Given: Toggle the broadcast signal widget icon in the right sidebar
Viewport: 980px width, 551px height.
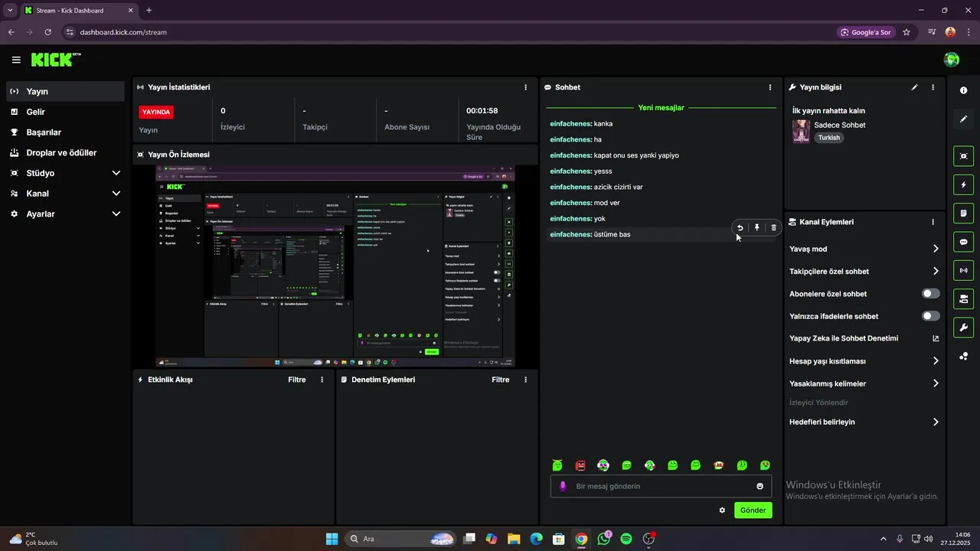Looking at the screenshot, I should tap(964, 270).
